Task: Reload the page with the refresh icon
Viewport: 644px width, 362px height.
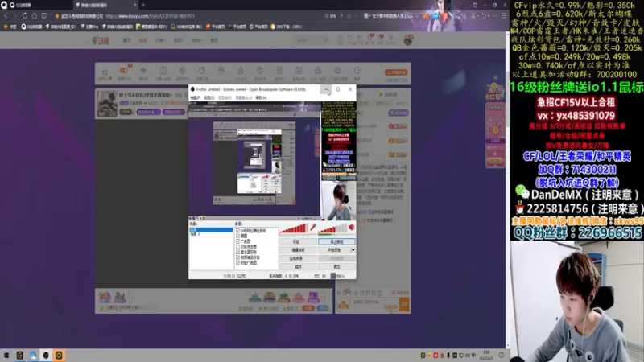Action: tap(25, 16)
